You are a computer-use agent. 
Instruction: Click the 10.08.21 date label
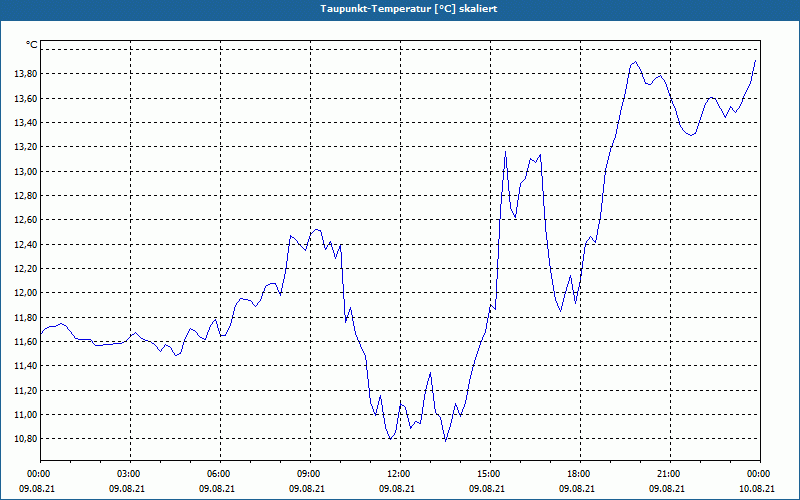tap(757, 488)
